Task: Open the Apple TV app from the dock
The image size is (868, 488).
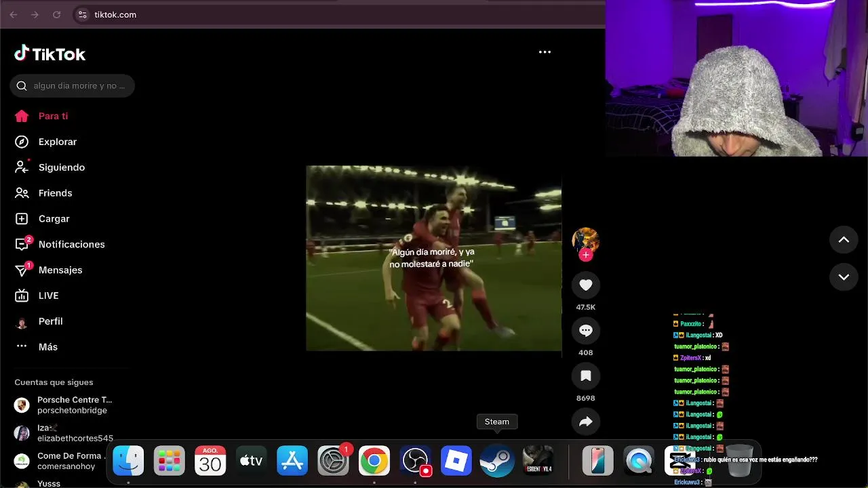Action: click(x=251, y=462)
